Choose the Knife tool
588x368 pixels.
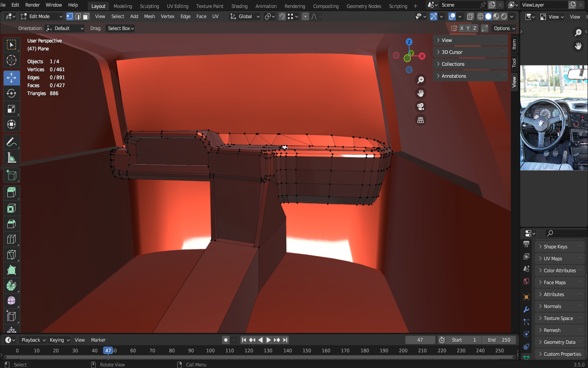tap(11, 255)
